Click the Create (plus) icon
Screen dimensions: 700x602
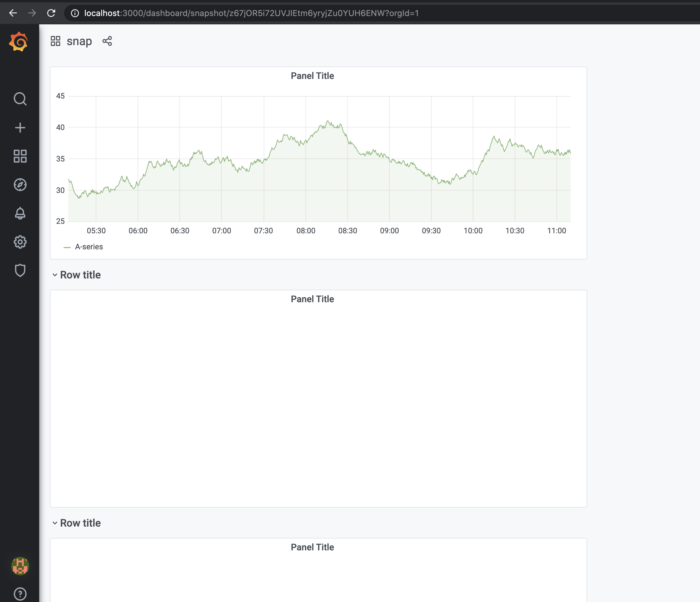pyautogui.click(x=20, y=127)
